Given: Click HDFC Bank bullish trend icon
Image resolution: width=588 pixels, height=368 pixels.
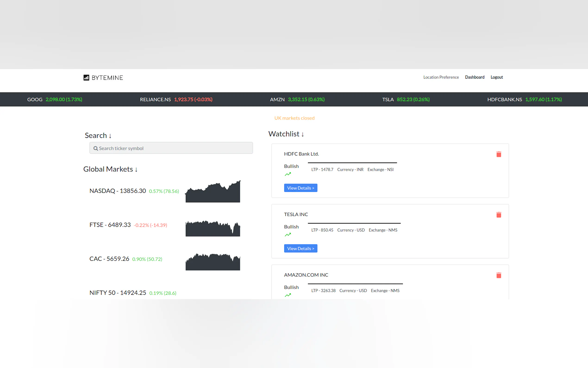Looking at the screenshot, I should pyautogui.click(x=288, y=174).
